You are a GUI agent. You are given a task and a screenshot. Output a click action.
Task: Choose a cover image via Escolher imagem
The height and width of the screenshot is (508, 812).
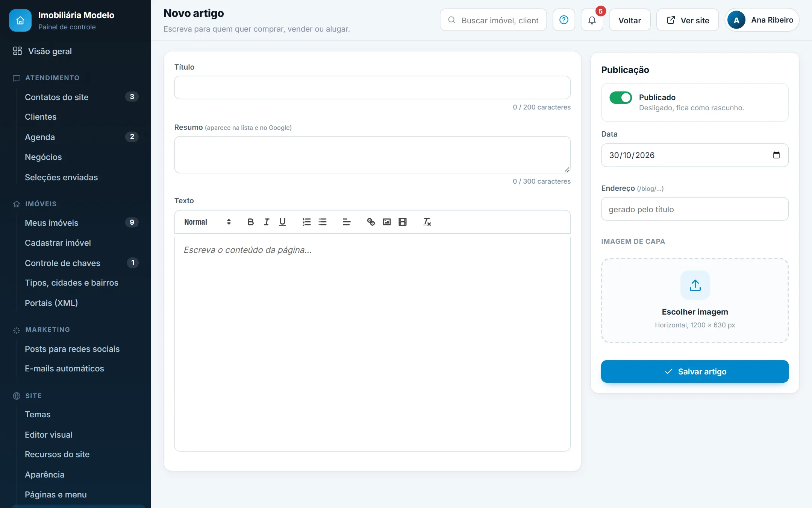[x=695, y=300]
